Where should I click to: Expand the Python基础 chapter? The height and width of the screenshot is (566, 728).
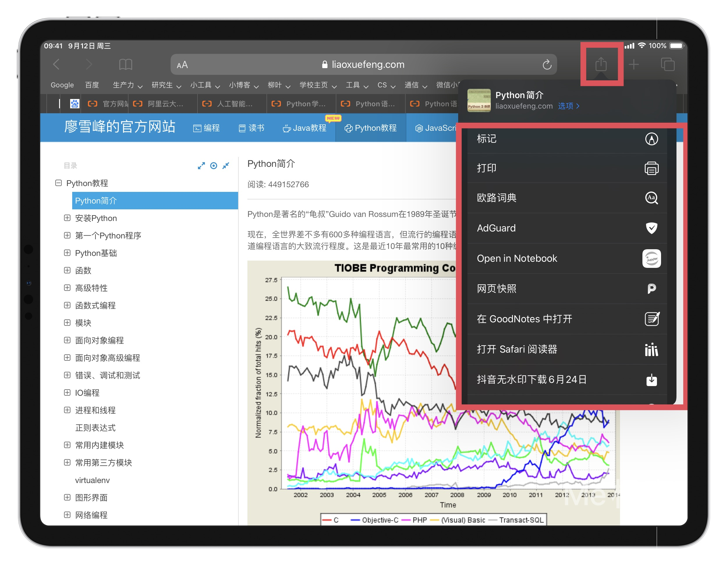point(67,253)
